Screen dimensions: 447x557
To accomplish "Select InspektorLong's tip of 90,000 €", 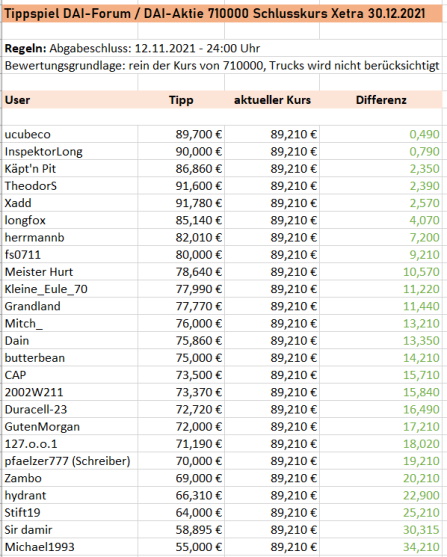I will coord(199,152).
